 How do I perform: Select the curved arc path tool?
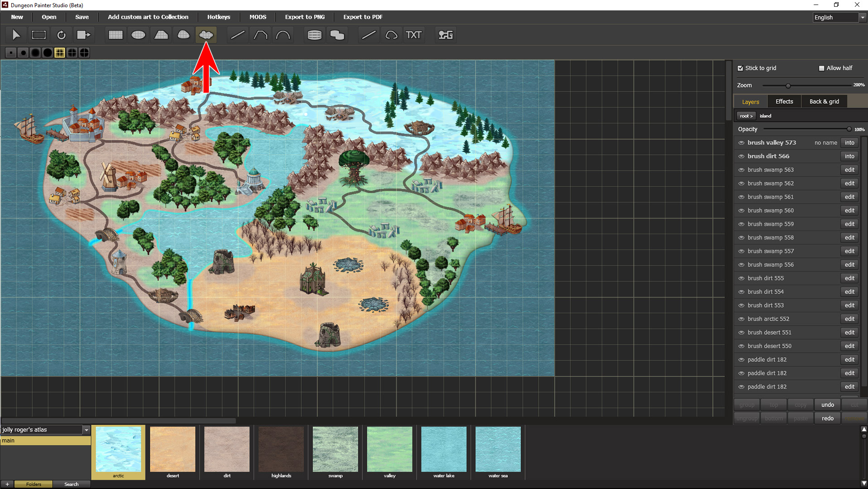click(x=283, y=35)
